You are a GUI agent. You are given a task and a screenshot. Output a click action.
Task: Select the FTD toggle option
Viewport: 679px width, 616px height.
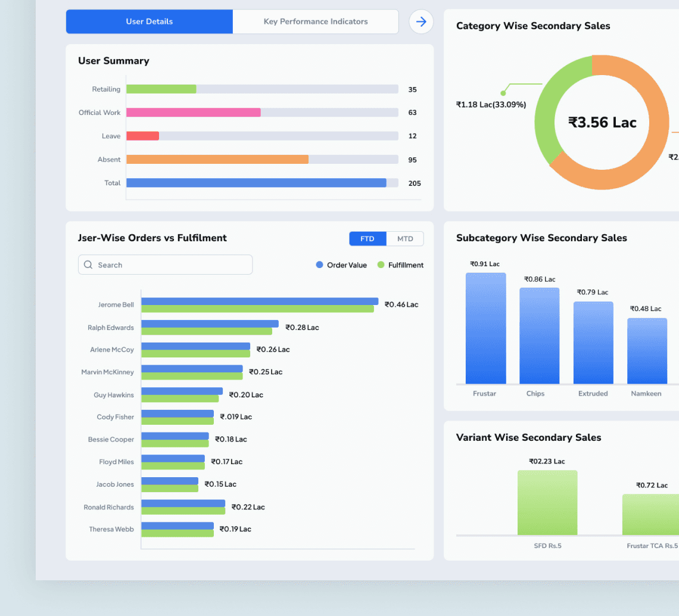tap(367, 239)
